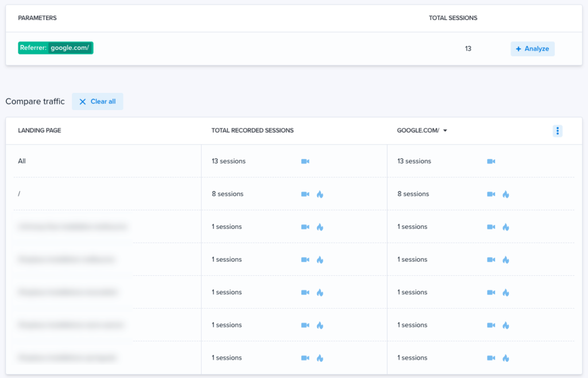The height and width of the screenshot is (378, 588).
Task: Click the Analyze button
Action: coord(532,49)
